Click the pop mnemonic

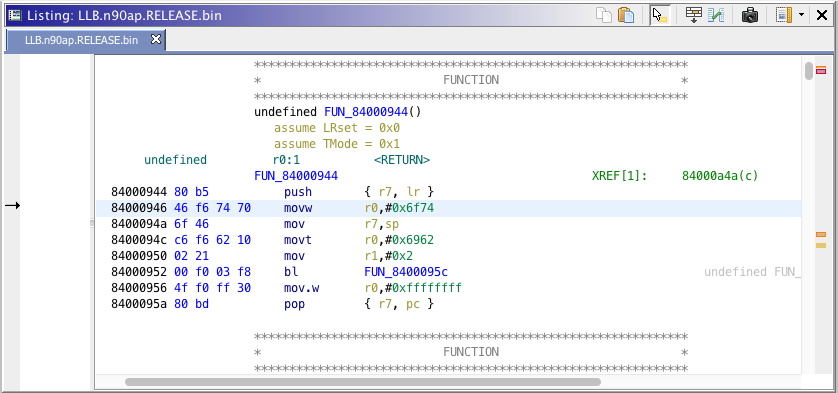click(x=294, y=304)
